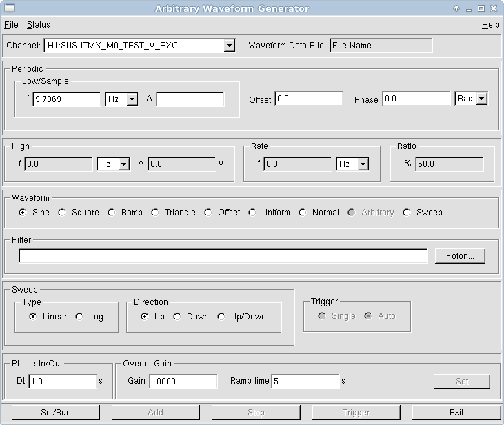
Task: Click the Add button
Action: pos(156,413)
